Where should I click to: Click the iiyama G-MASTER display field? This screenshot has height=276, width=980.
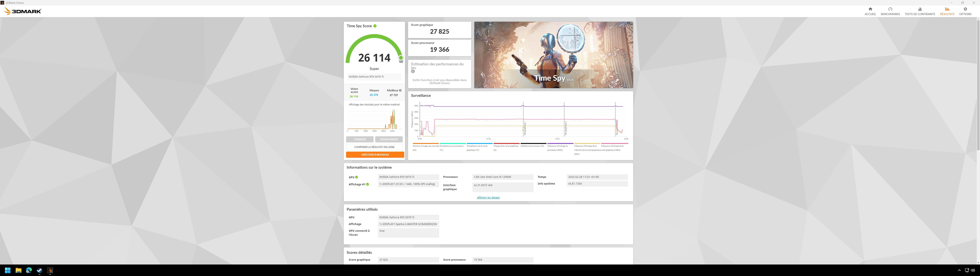pos(408,224)
